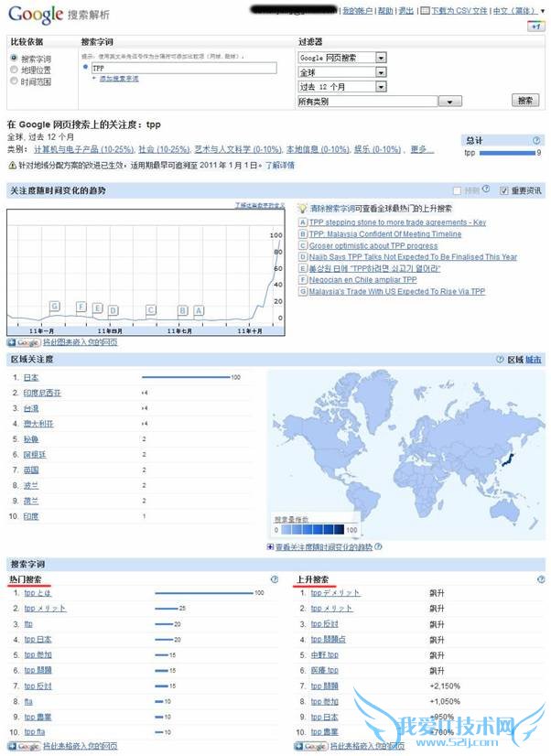Select 时间范围 radio button

(x=14, y=81)
